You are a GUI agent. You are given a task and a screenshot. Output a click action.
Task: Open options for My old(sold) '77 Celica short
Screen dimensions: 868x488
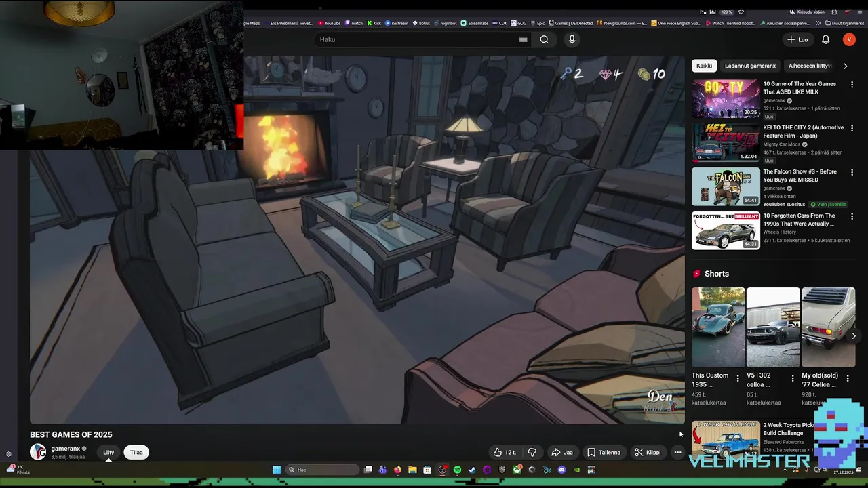click(847, 378)
